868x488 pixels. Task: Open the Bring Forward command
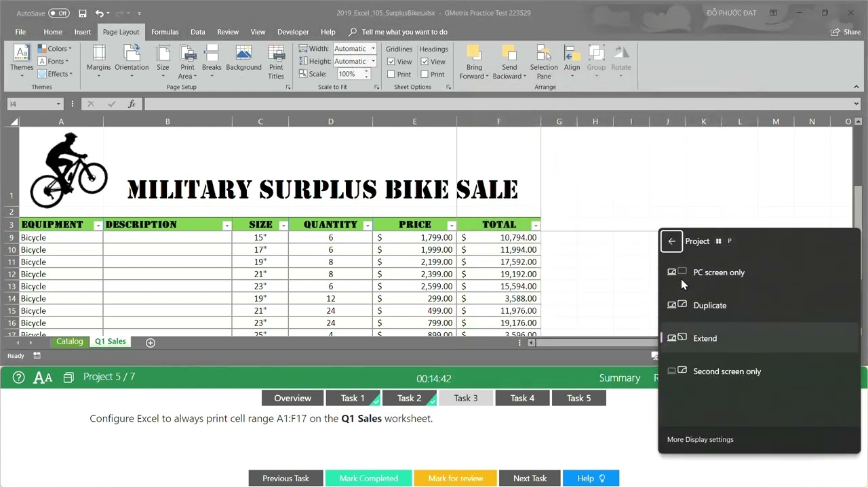pyautogui.click(x=474, y=62)
